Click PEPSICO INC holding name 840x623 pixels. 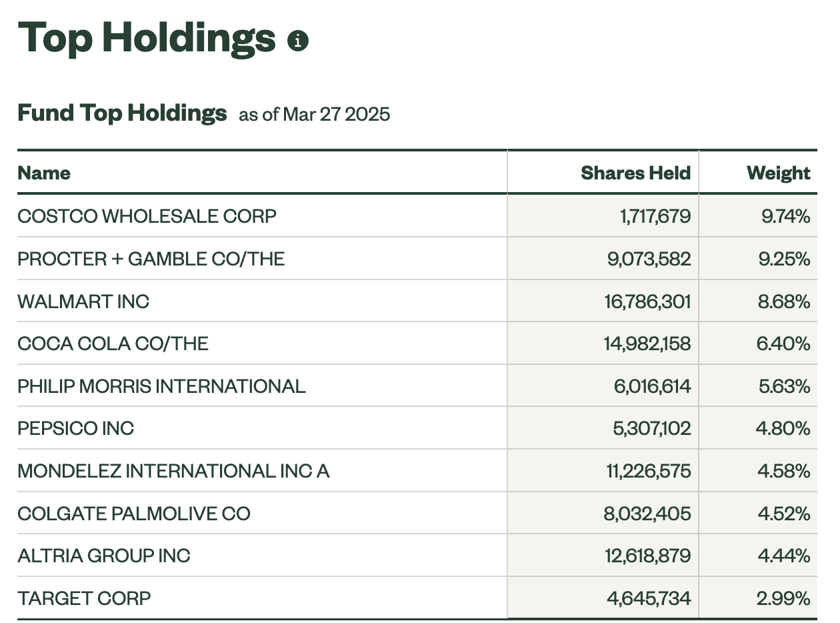76,428
